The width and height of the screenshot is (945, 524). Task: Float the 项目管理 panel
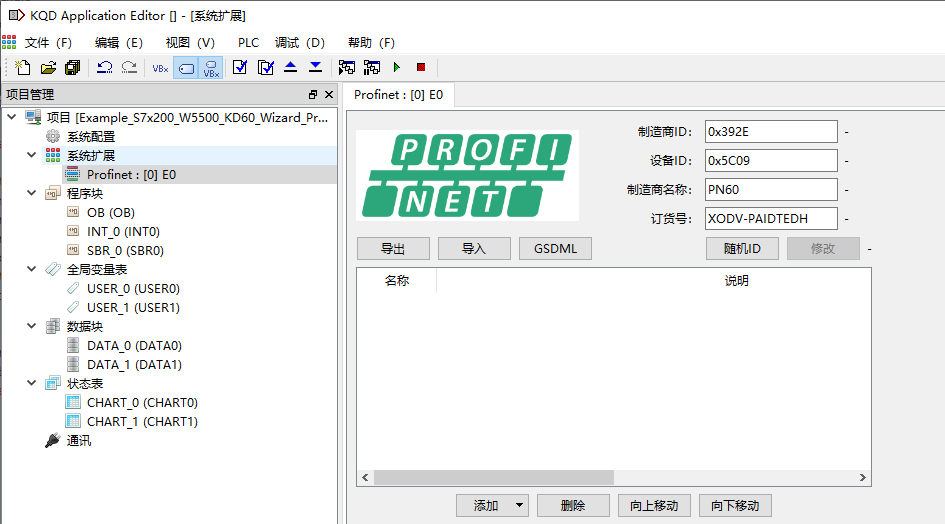click(x=313, y=95)
